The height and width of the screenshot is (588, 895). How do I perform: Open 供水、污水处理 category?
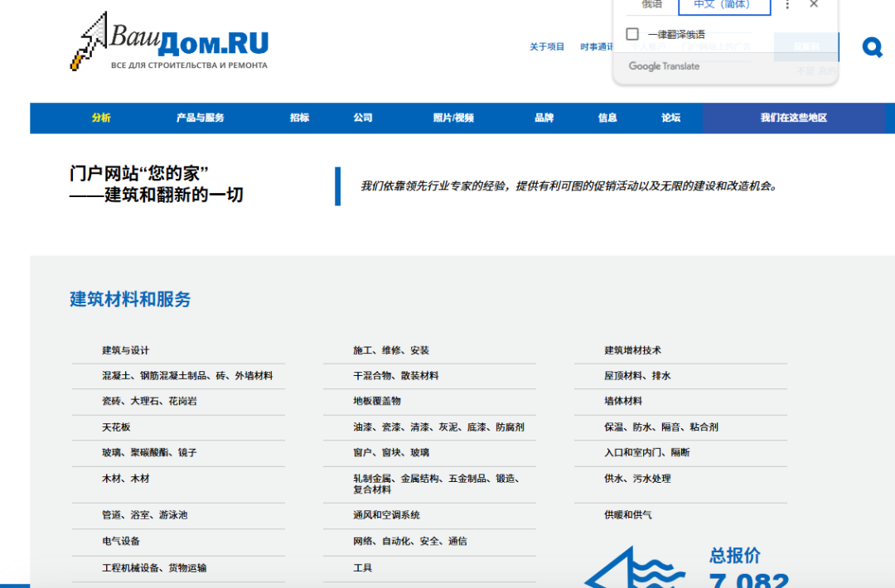(x=637, y=479)
